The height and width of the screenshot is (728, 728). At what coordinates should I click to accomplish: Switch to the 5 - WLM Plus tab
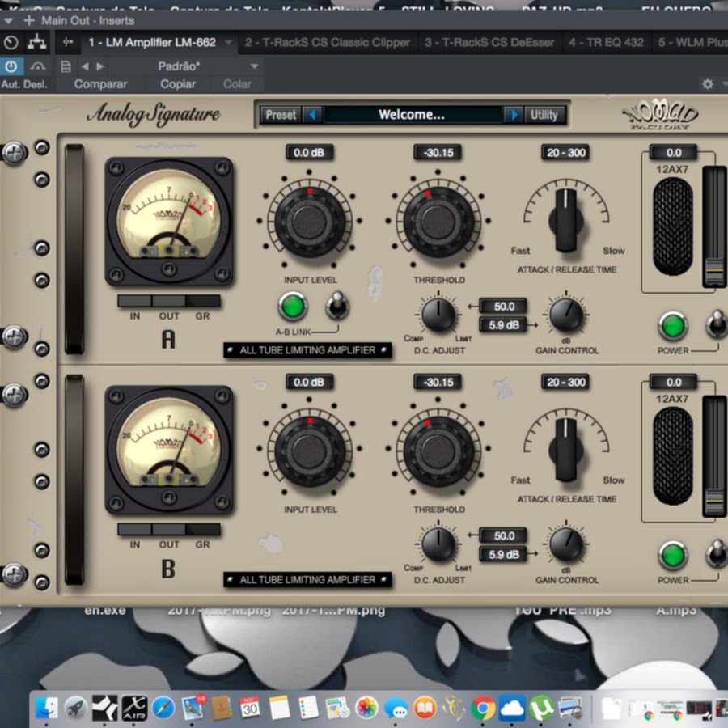click(x=692, y=43)
